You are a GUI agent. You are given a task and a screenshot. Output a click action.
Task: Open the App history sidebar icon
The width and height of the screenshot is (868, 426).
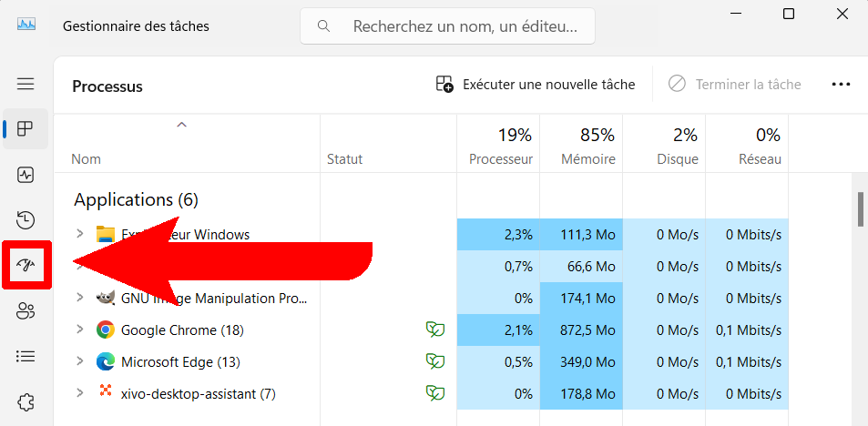click(x=26, y=219)
